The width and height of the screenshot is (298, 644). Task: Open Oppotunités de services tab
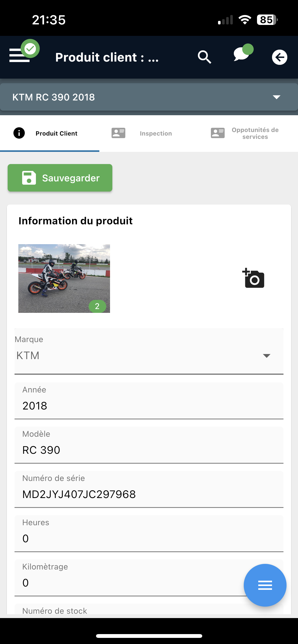pos(248,133)
